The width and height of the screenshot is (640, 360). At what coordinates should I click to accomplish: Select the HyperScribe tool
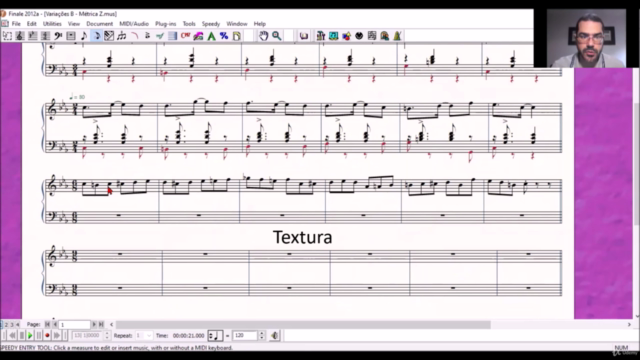point(109,36)
